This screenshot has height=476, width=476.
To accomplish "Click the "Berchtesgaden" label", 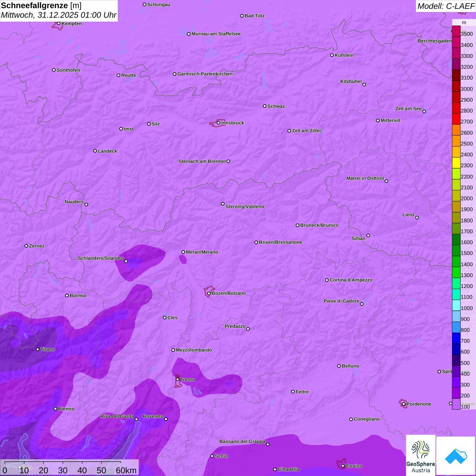I will click(435, 41).
